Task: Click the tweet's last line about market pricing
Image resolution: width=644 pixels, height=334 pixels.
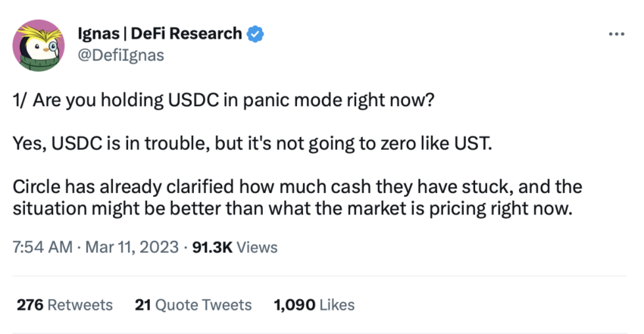Action: pos(292,208)
